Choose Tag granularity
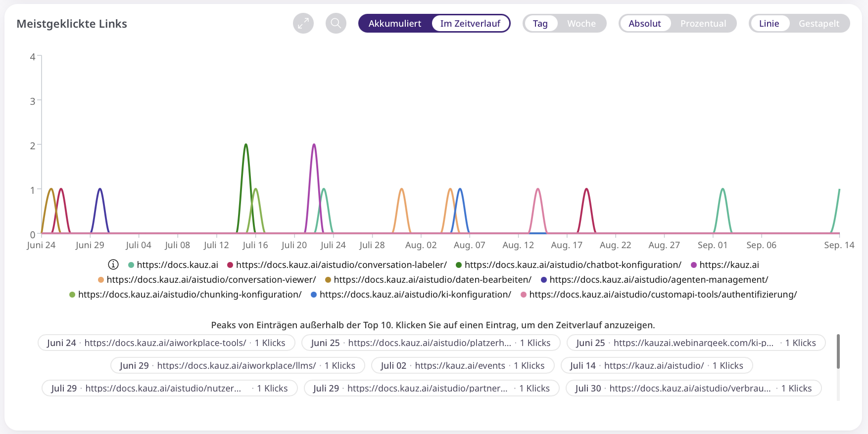 pos(540,23)
